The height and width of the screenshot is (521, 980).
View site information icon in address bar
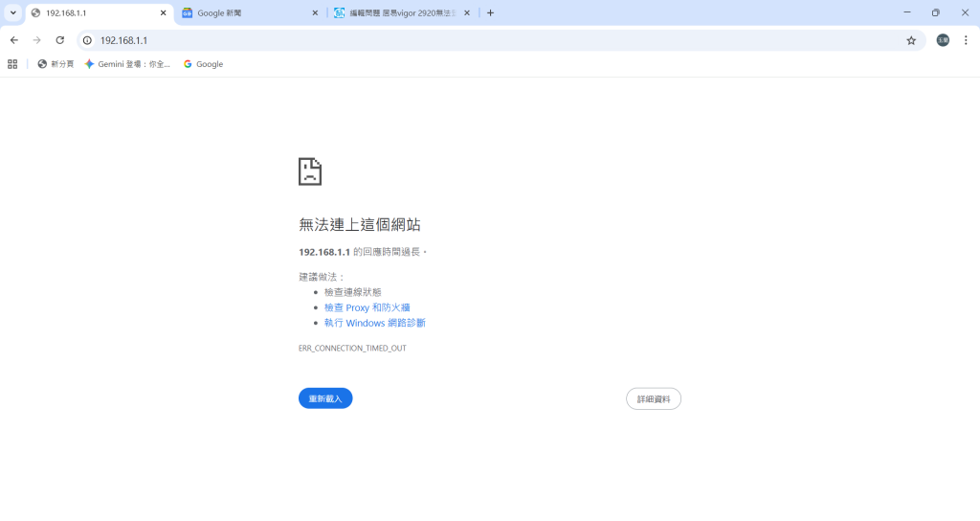87,40
